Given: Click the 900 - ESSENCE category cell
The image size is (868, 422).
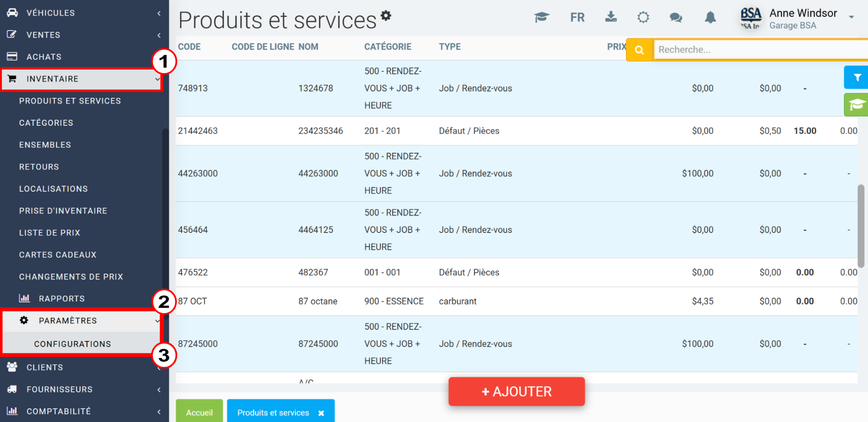Looking at the screenshot, I should point(394,301).
